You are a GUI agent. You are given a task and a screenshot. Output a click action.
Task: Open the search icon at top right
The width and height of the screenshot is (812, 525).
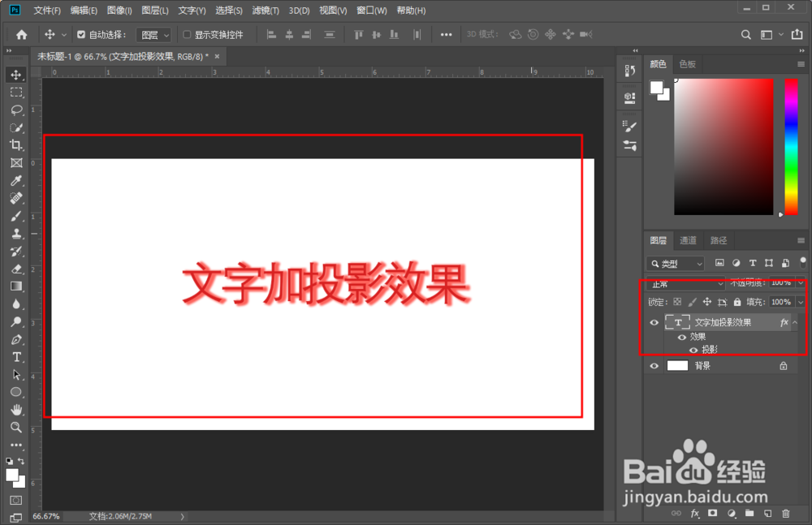pyautogui.click(x=745, y=35)
